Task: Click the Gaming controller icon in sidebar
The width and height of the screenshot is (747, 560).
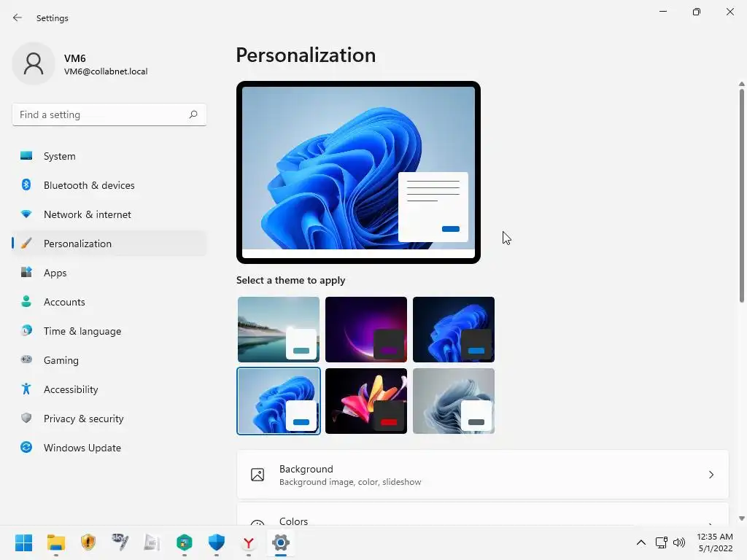Action: point(26,359)
